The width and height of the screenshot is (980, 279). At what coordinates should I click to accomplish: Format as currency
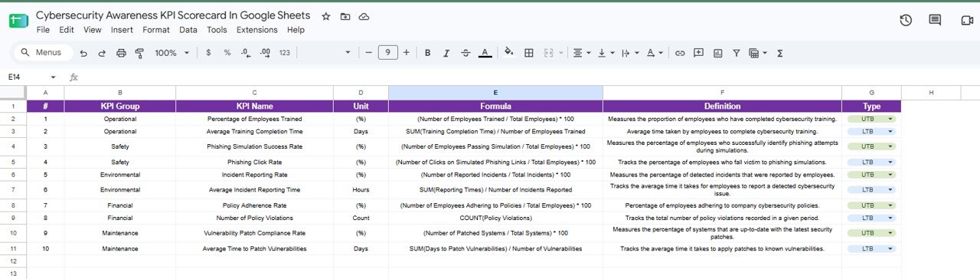[209, 53]
